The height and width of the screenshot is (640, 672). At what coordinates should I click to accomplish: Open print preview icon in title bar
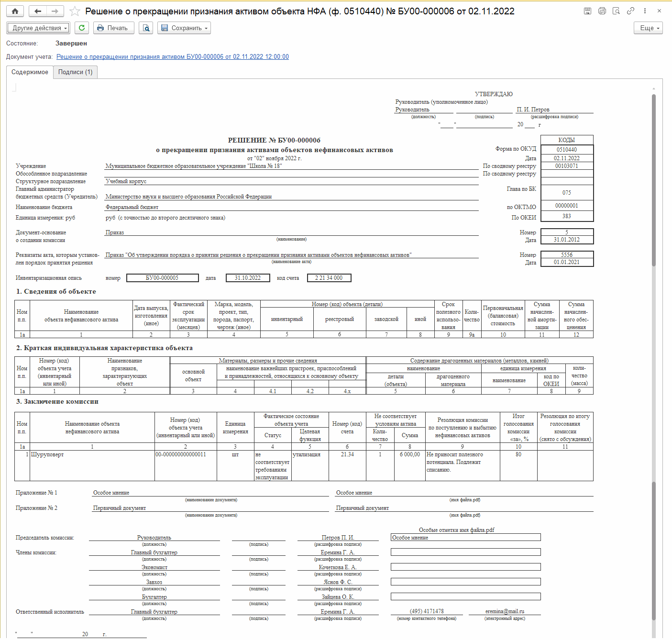(616, 11)
